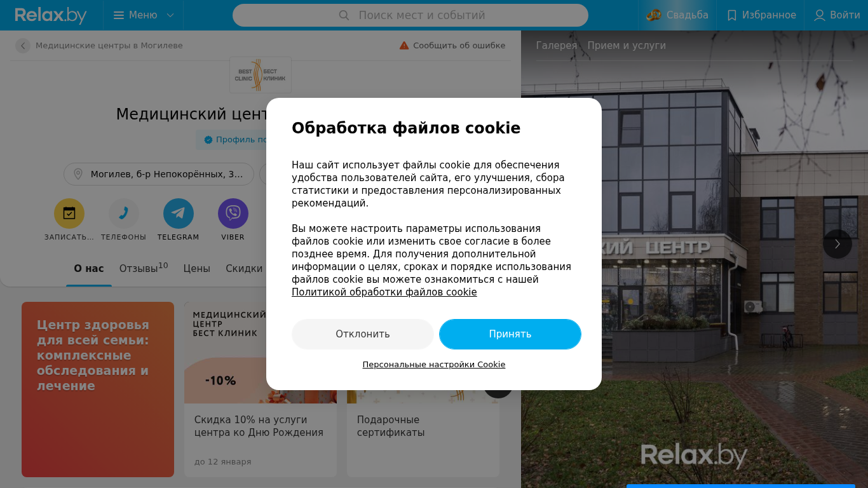The width and height of the screenshot is (868, 488).
Task: Click the Телефоны phone icon
Action: pos(124,213)
